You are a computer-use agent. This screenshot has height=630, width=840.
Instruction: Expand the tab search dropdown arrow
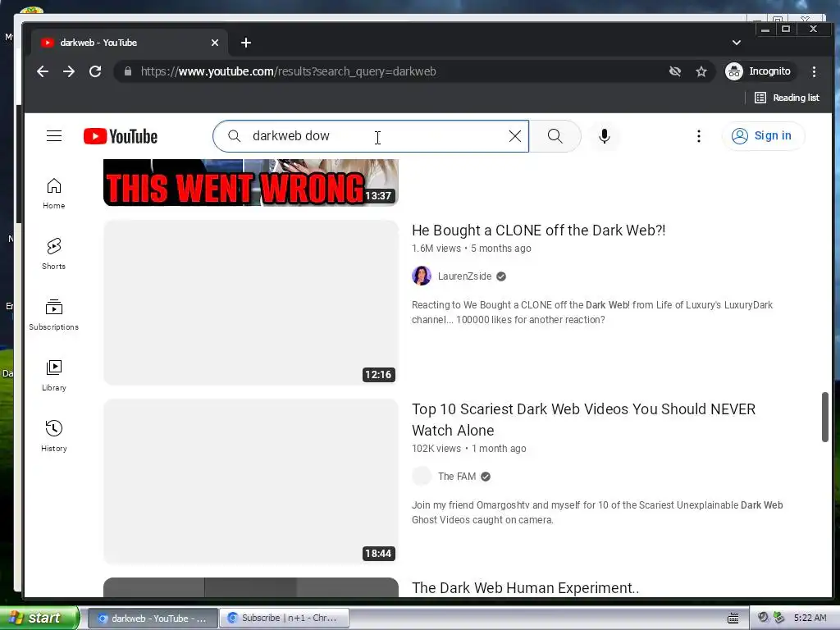click(x=737, y=43)
